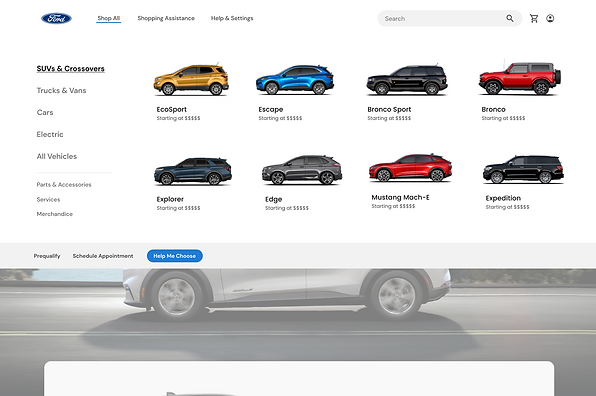The image size is (596, 396).
Task: Click the Escape model name
Action: (271, 109)
